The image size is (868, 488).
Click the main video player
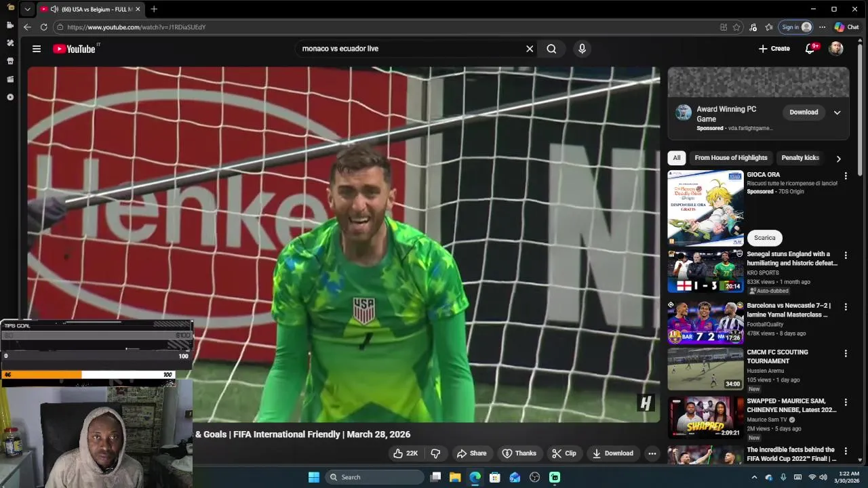[x=344, y=245]
